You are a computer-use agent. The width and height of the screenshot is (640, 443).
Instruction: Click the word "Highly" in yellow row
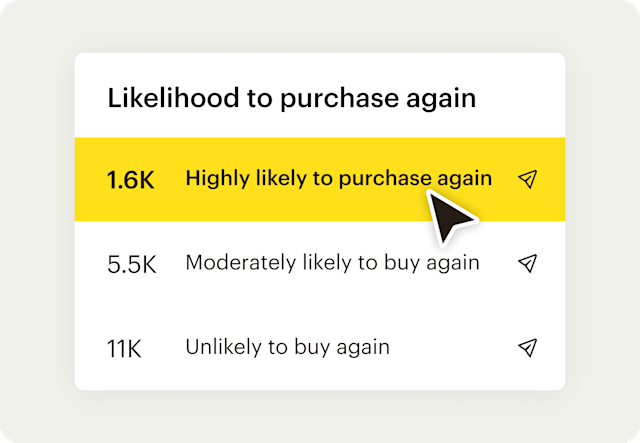[213, 179]
